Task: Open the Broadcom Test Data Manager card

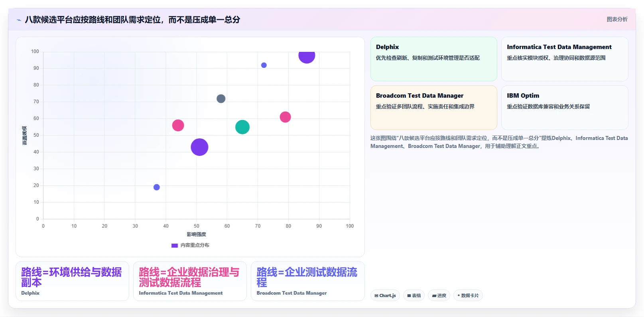Action: coord(433,108)
